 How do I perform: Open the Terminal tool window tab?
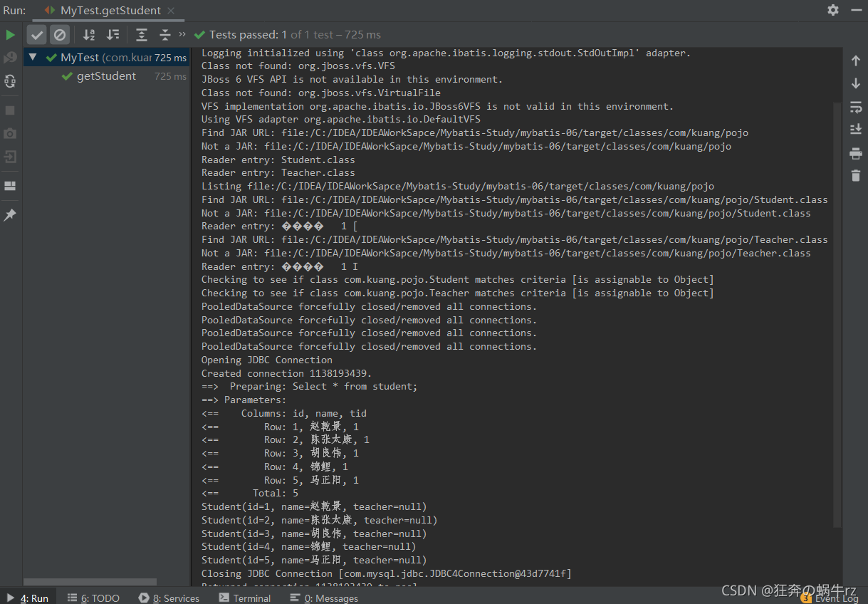[x=244, y=598]
